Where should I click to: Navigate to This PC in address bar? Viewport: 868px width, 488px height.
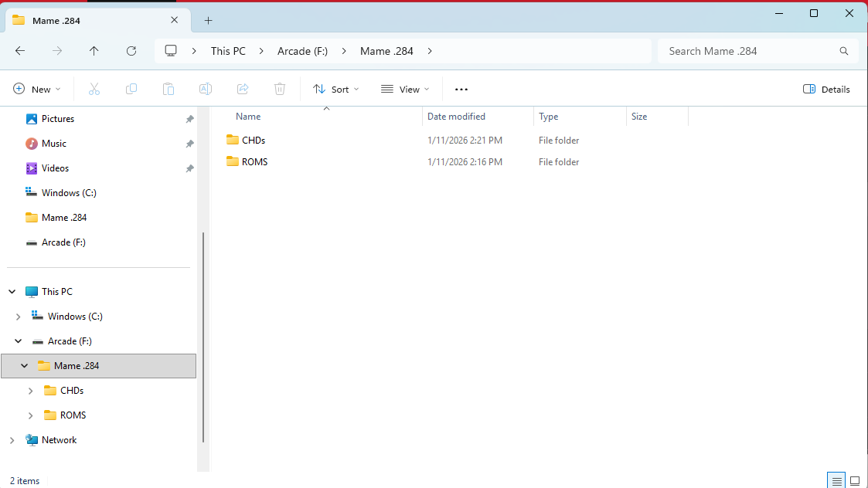pos(228,51)
